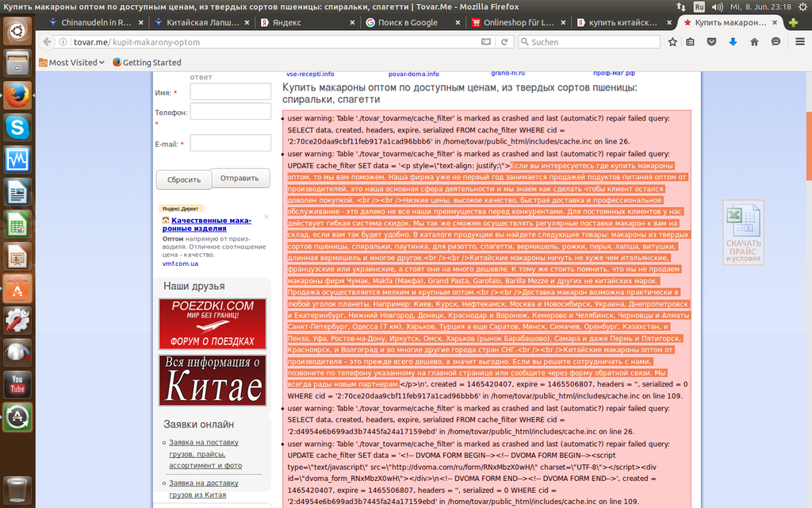Screen dimensions: 812x508
Task: Open Firefox Hello chat smiley icon
Action: point(776,42)
